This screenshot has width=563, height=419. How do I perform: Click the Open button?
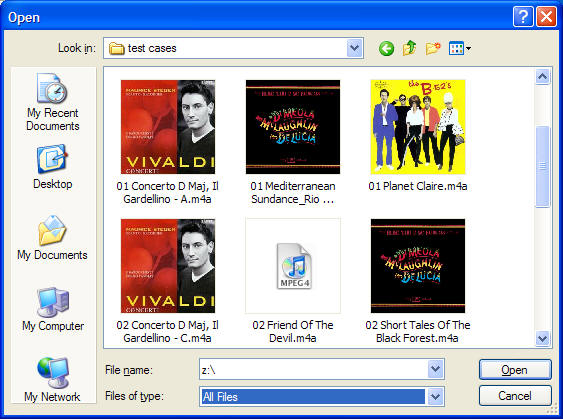coord(515,370)
